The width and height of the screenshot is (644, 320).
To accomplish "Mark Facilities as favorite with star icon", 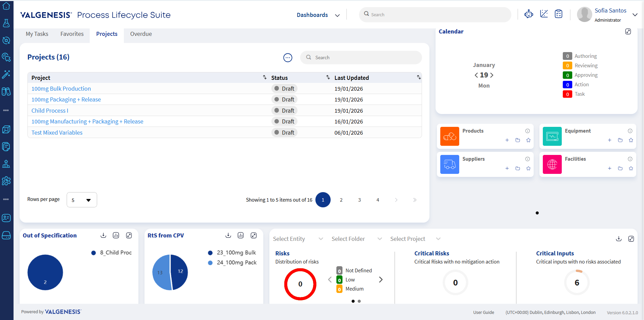I will coord(631,168).
